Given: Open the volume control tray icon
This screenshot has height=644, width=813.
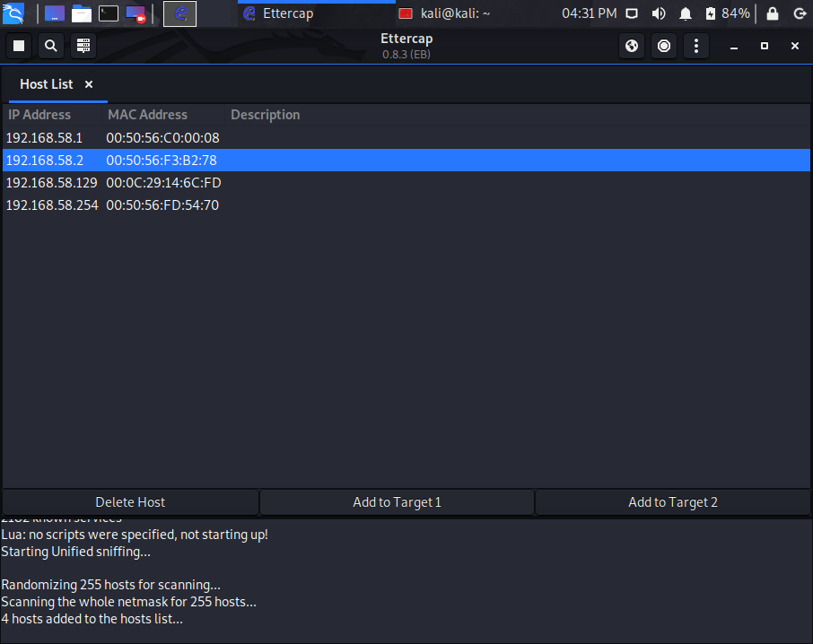Looking at the screenshot, I should (x=659, y=13).
